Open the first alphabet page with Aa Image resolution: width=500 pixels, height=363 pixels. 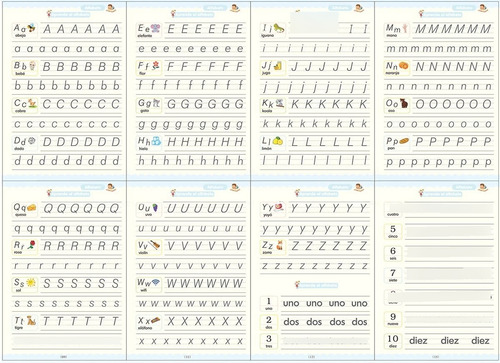(x=65, y=91)
